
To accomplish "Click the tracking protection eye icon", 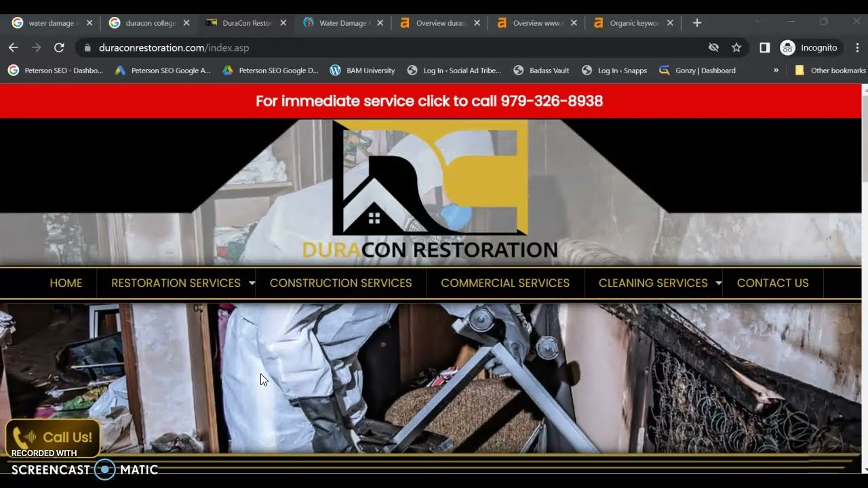I will (x=713, y=47).
